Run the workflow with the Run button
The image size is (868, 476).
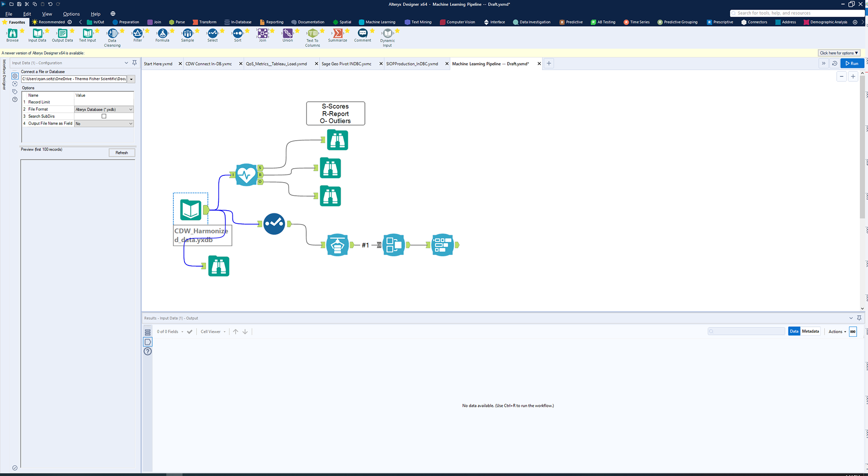point(852,63)
